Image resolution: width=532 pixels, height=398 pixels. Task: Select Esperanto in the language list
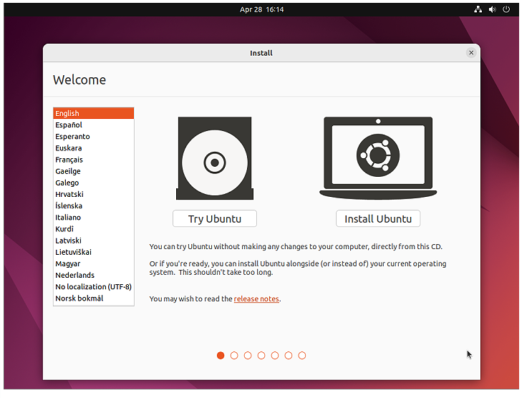tap(95, 138)
